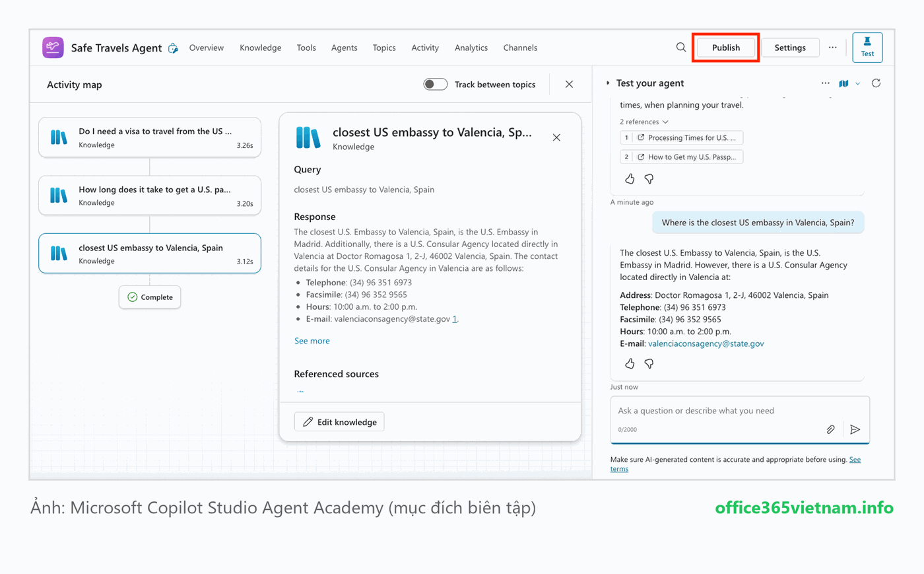Open search with the magnifier icon
Screen dimensions: 924x574
[x=681, y=48]
